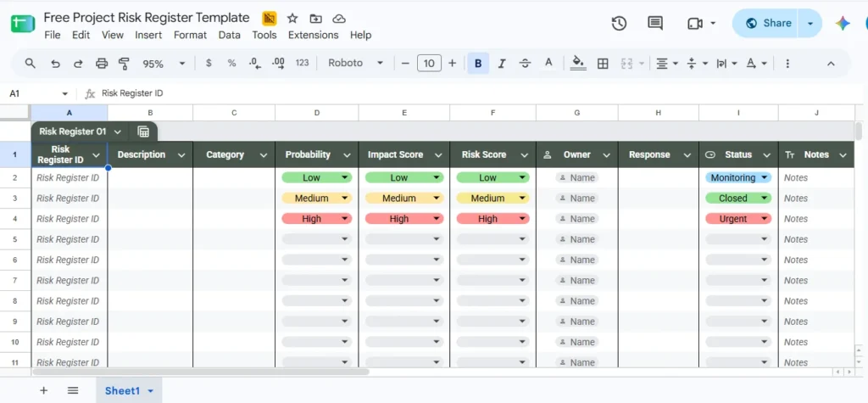Show all sheets list icon

pos(73,390)
